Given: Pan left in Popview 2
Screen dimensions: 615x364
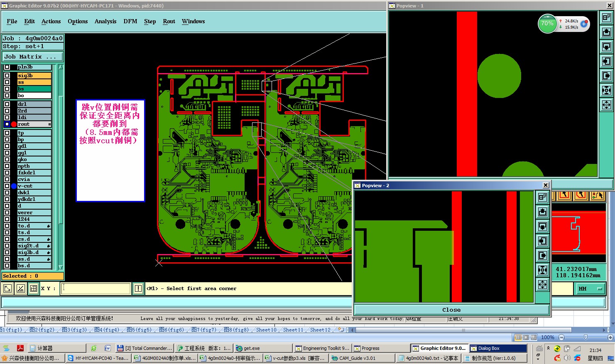Looking at the screenshot, I should [x=542, y=241].
